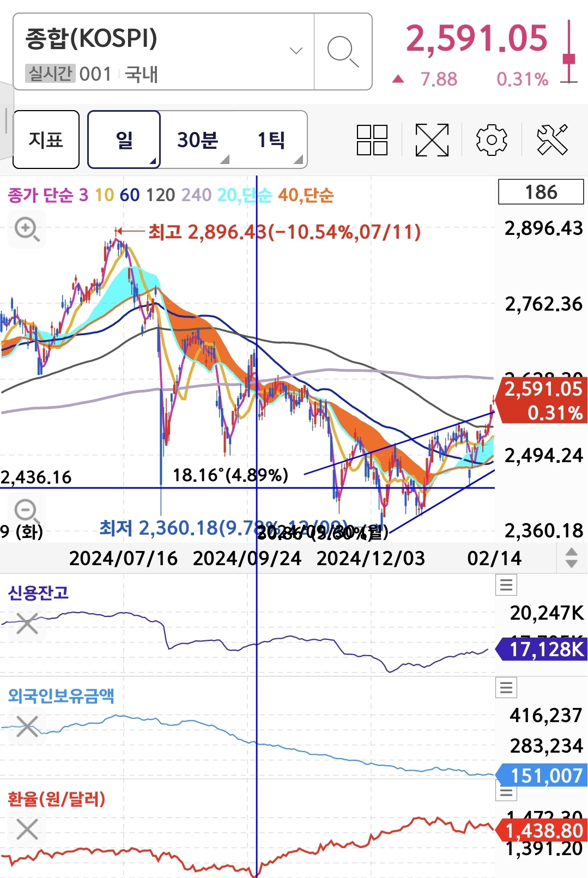Screen dimensions: 588x878
Task: Select the 40,단순 envelope label
Action: [x=306, y=195]
